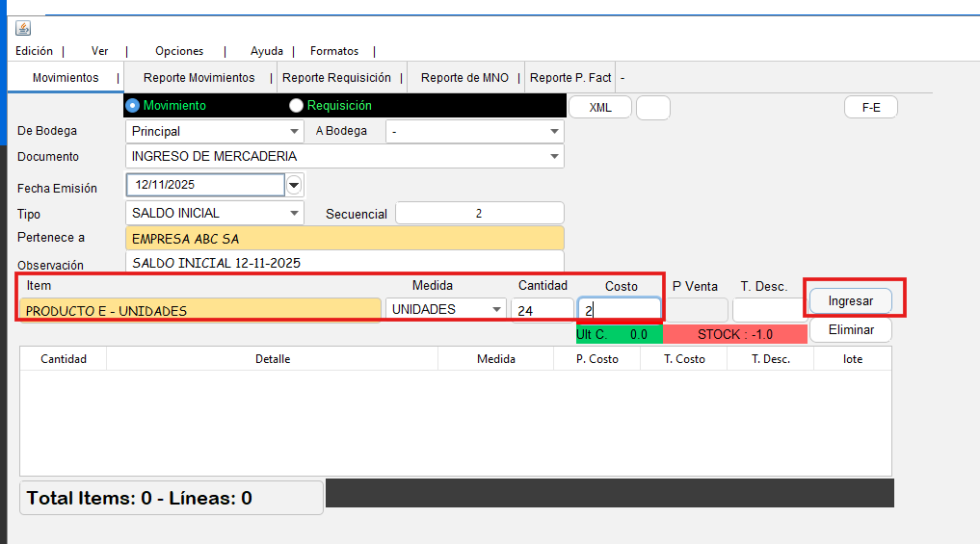Expand the De Bodega dropdown
The width and height of the screenshot is (980, 544).
294,132
